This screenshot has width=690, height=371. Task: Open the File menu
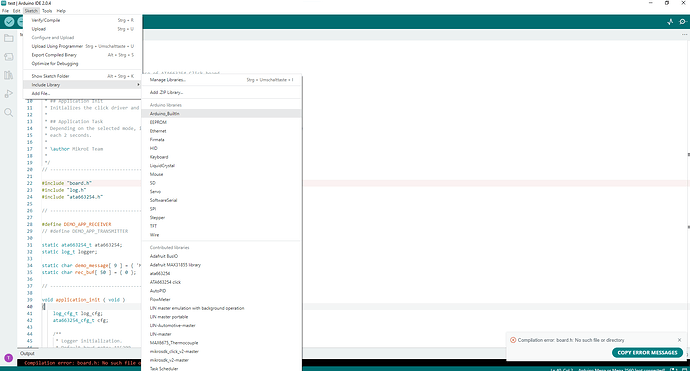coord(5,11)
